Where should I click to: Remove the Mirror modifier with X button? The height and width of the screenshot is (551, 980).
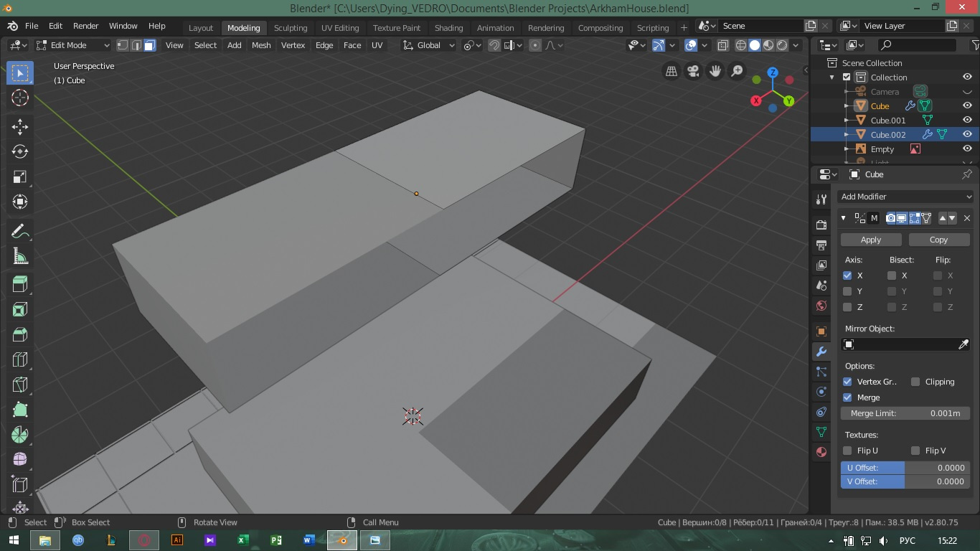(x=967, y=218)
